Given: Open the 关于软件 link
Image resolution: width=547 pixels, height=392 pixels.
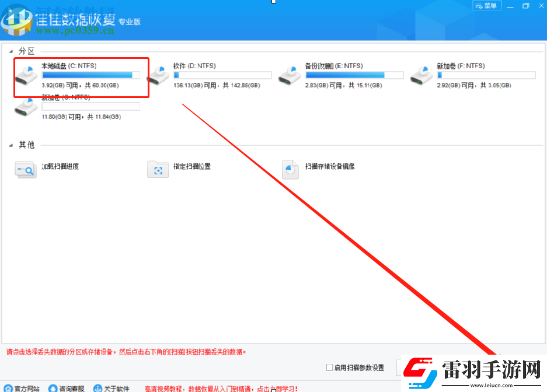Looking at the screenshot, I should [117, 388].
